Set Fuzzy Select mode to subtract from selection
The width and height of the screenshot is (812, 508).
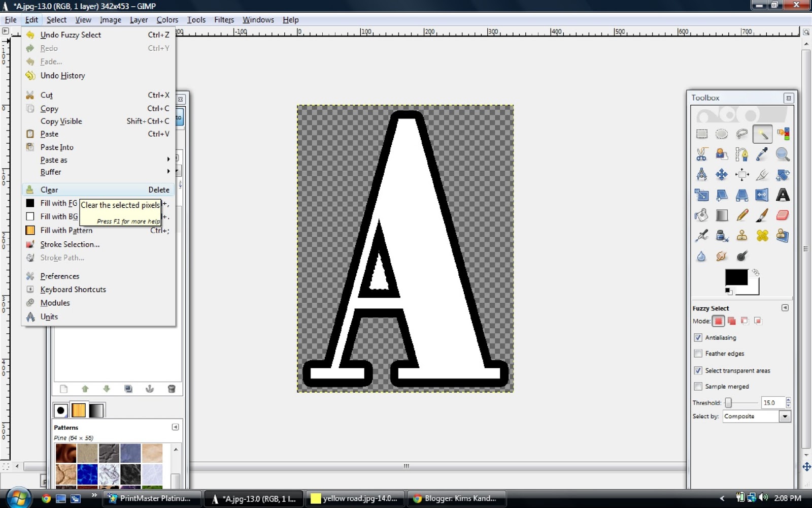pyautogui.click(x=745, y=321)
